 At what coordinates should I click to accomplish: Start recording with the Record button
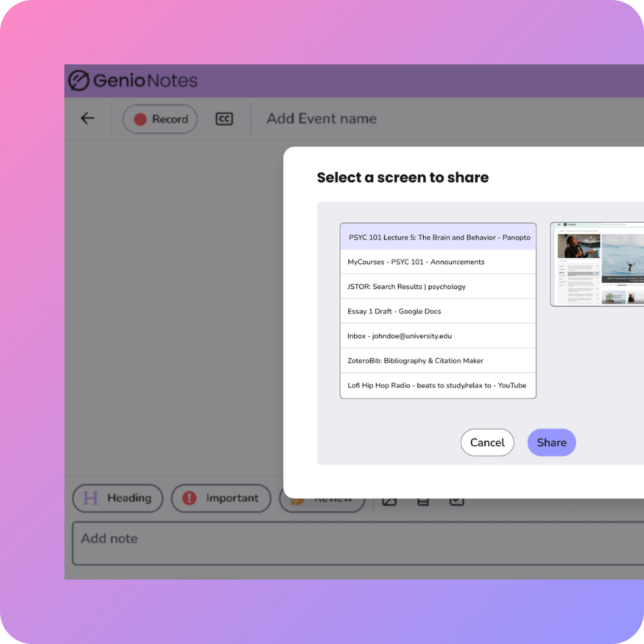(x=159, y=118)
